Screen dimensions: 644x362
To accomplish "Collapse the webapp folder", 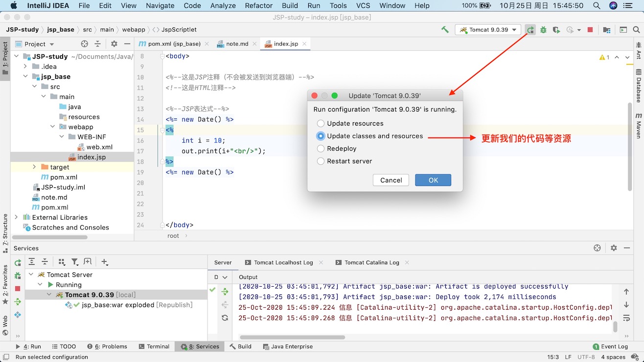I will pos(52,127).
